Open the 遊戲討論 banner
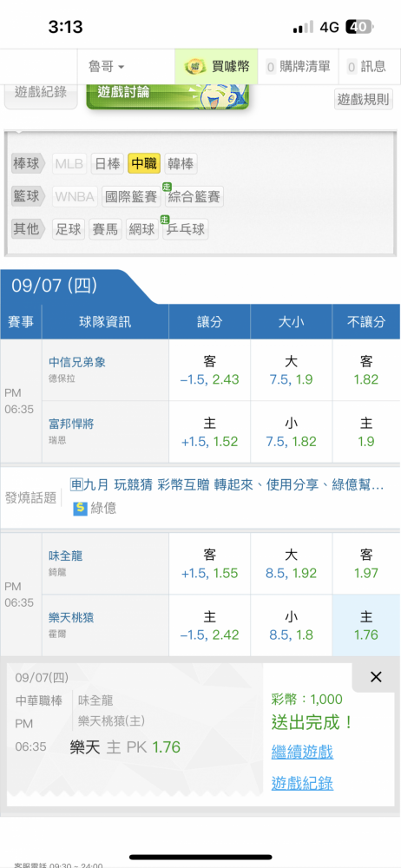This screenshot has width=401, height=868. 168,95
